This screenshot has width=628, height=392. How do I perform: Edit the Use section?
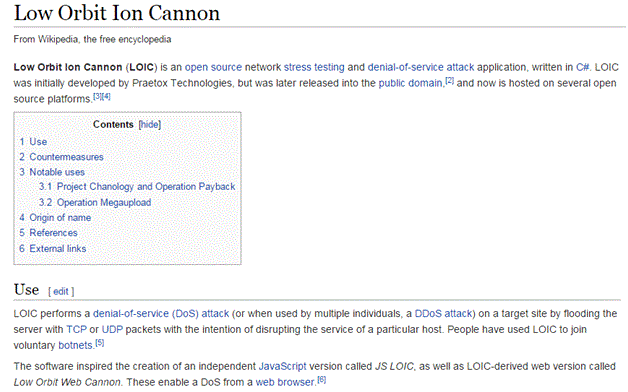[x=61, y=291]
